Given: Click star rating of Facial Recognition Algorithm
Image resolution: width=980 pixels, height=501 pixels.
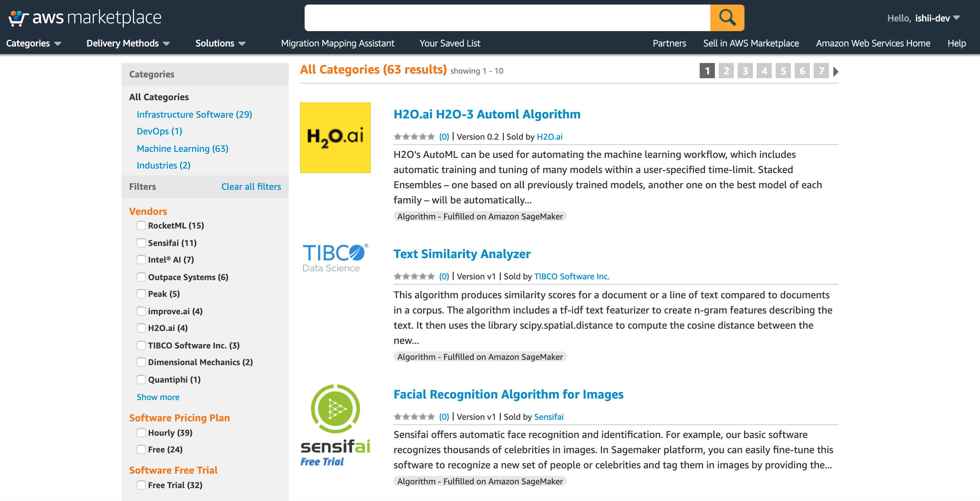Looking at the screenshot, I should pos(414,417).
